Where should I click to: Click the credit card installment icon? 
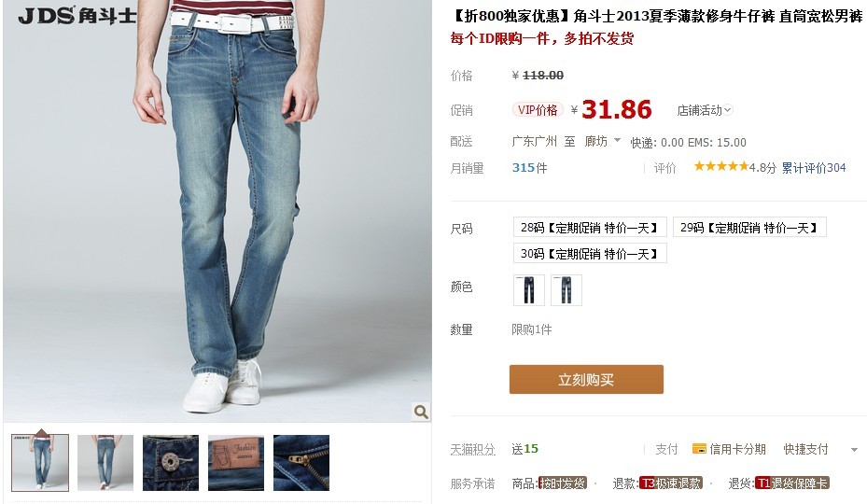[x=699, y=449]
